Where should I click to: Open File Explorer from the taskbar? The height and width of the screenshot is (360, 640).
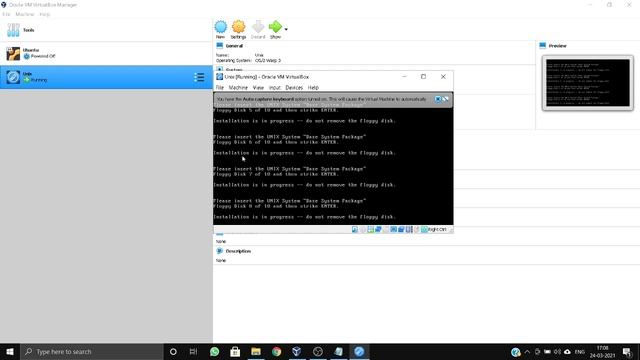coord(256,351)
